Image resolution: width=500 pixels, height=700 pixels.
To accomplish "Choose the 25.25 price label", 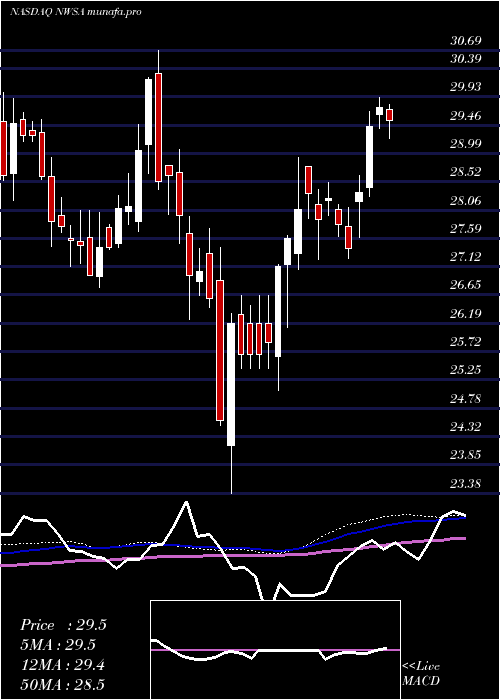I will pyautogui.click(x=466, y=370).
